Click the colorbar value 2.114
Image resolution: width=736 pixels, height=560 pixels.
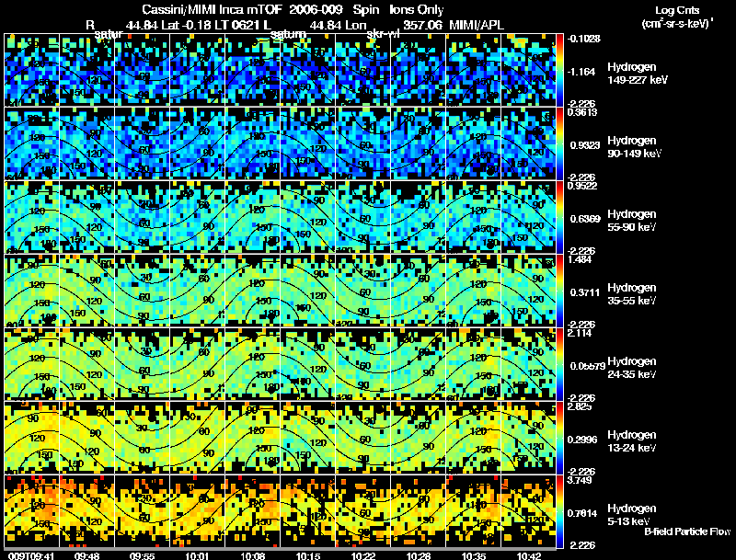click(580, 333)
